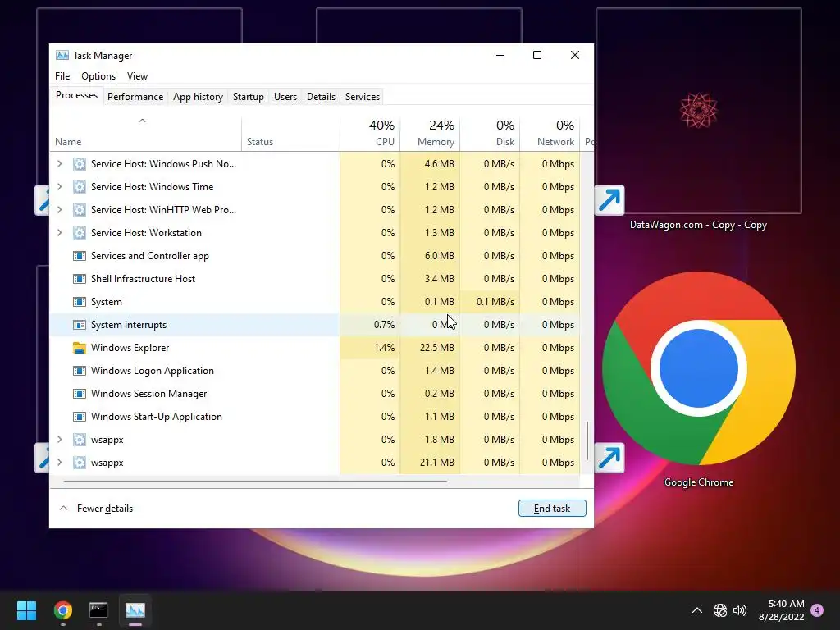
Task: Sort by the Disk column header
Action: coord(490,134)
